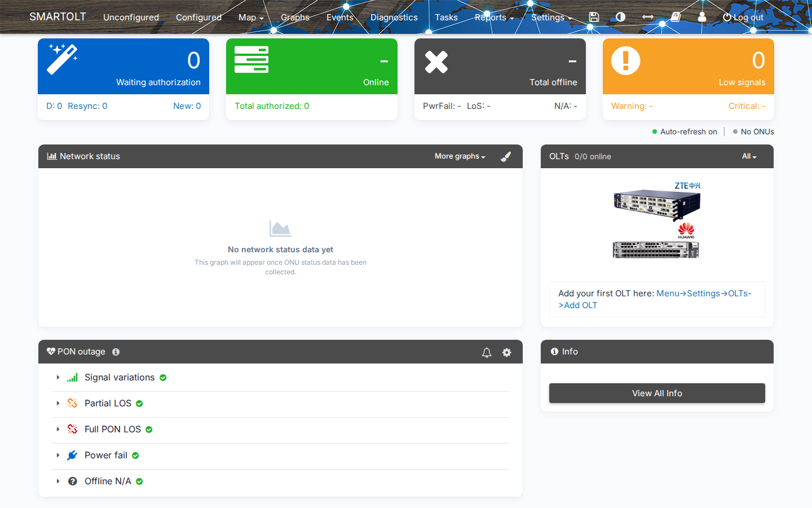Click the SMARTOLT brand logo
This screenshot has height=508, width=812.
[x=58, y=17]
